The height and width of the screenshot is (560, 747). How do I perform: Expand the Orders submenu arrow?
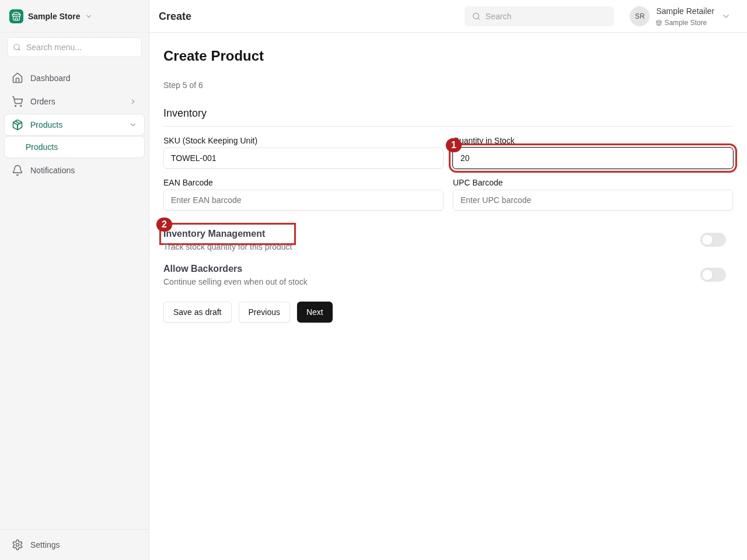133,101
